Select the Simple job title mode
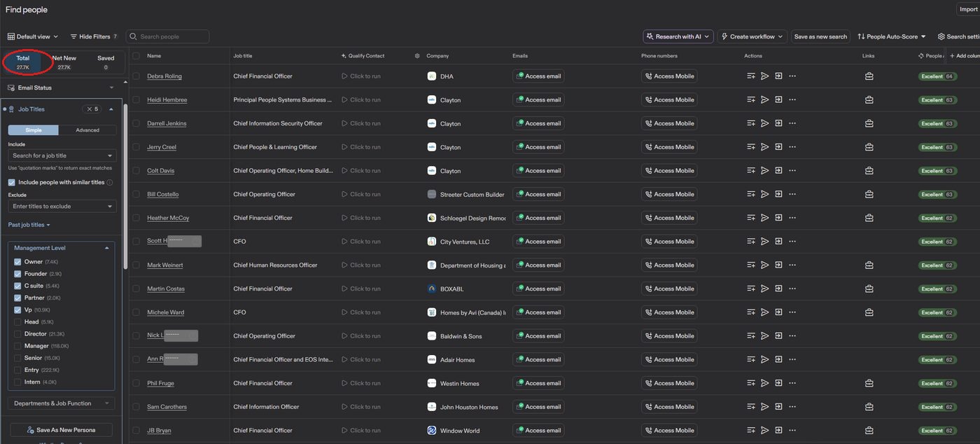This screenshot has width=980, height=444. pos(34,130)
